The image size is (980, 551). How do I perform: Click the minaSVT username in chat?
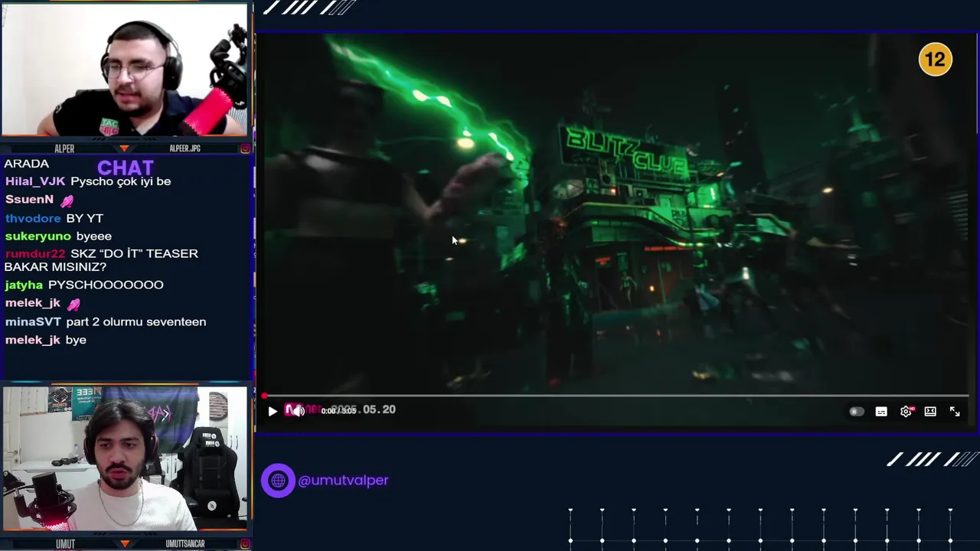pyautogui.click(x=33, y=322)
